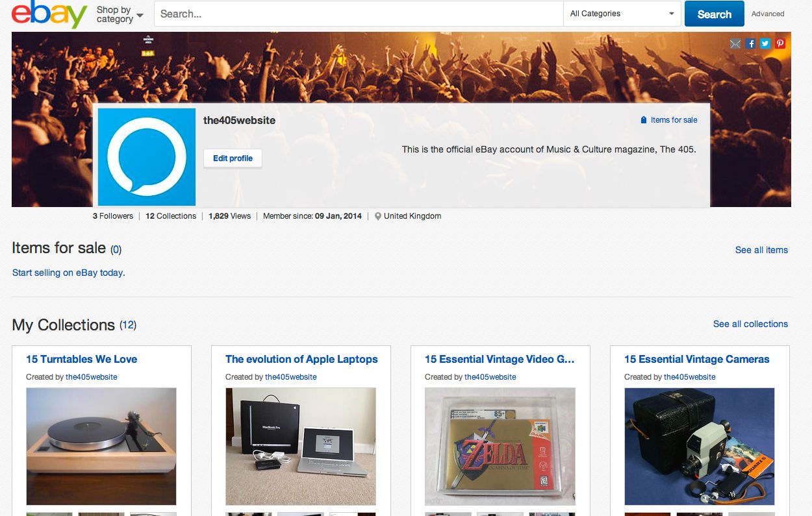812x516 pixels.
Task: Click the vintage camera thumbnail
Action: 700,447
